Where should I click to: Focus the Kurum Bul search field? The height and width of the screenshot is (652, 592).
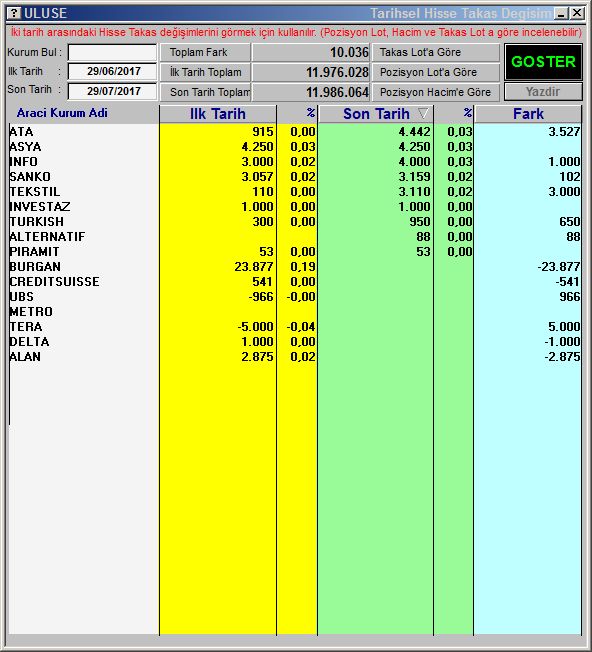[x=112, y=53]
